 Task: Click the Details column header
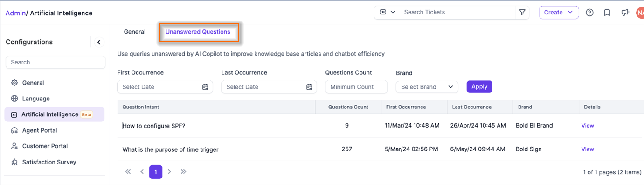tap(592, 107)
